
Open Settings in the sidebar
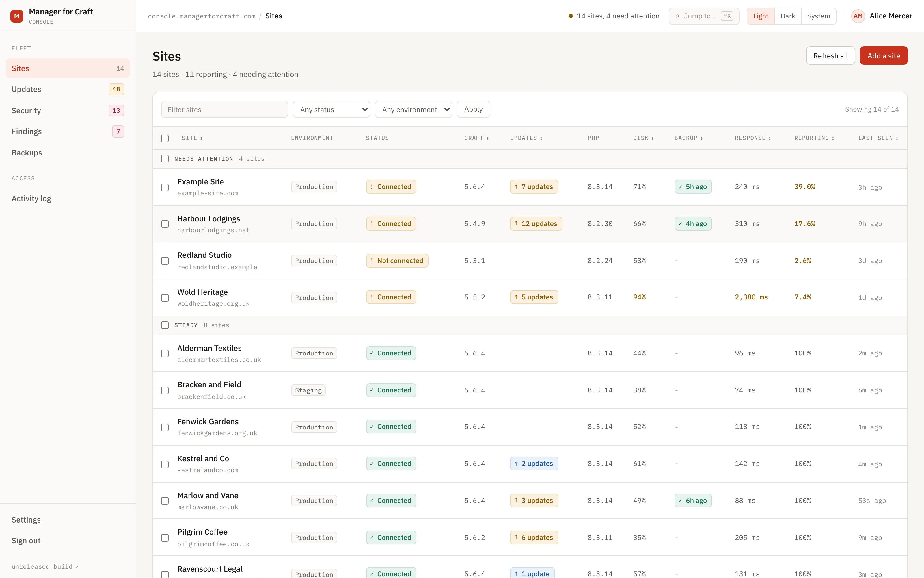(68, 520)
